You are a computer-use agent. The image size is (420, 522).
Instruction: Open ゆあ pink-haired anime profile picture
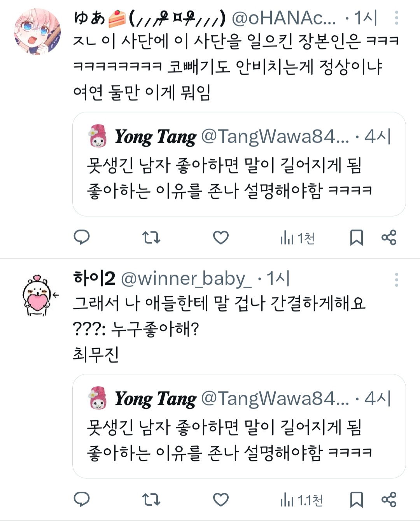coord(37,31)
